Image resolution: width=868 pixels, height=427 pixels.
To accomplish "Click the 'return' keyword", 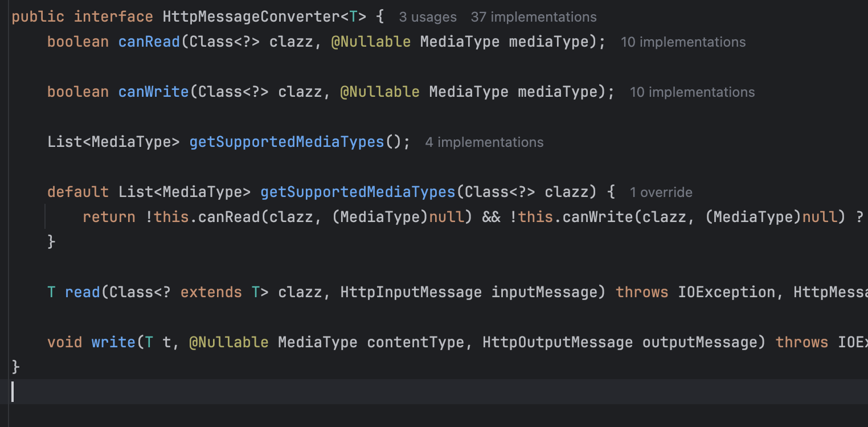I will tap(109, 217).
